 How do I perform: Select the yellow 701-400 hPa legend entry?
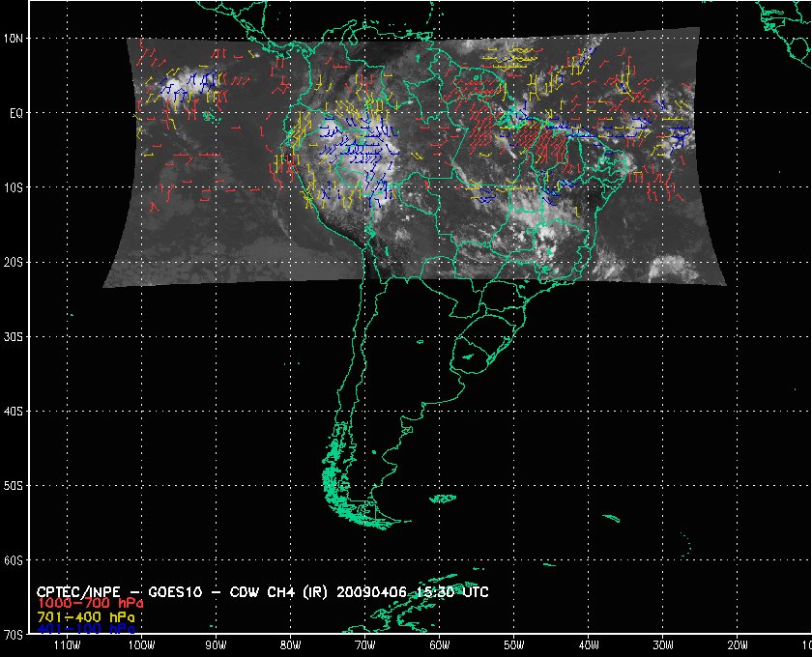pyautogui.click(x=86, y=617)
